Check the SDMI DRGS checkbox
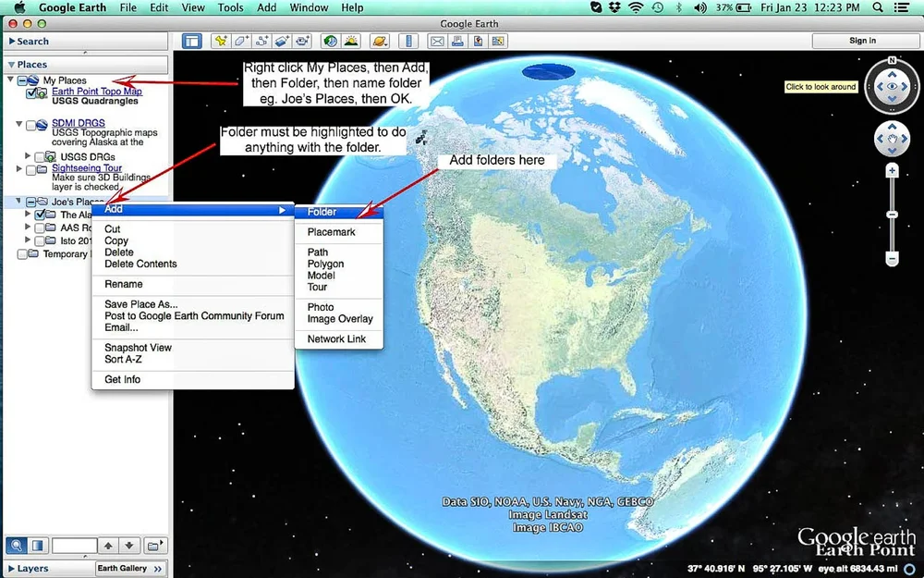 point(30,125)
